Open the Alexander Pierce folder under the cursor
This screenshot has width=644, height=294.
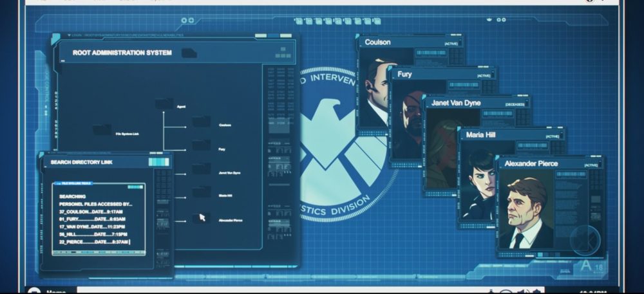tap(201, 218)
